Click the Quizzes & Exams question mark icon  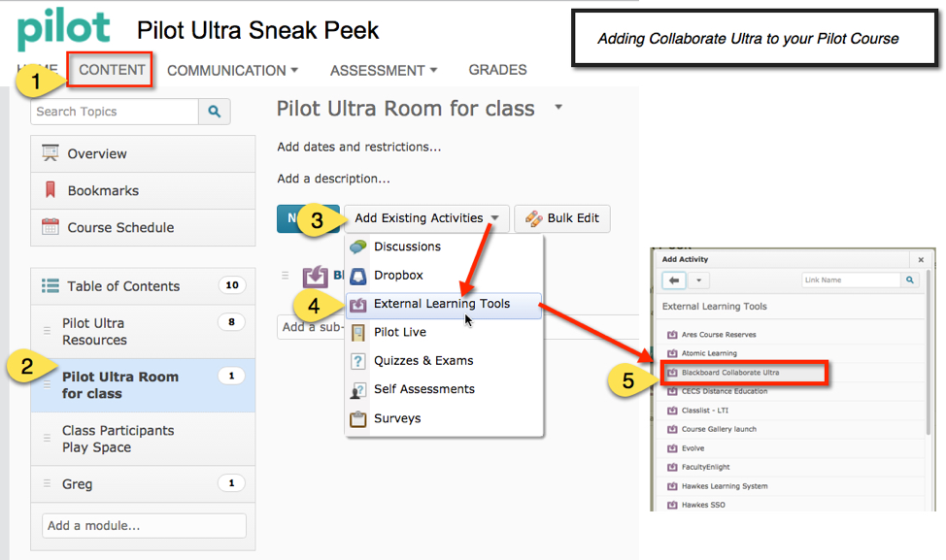point(357,361)
